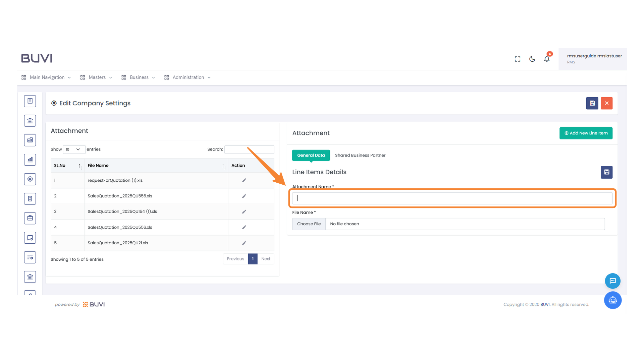Expand the Masters menu
This screenshot has height=362, width=644.
click(x=97, y=77)
